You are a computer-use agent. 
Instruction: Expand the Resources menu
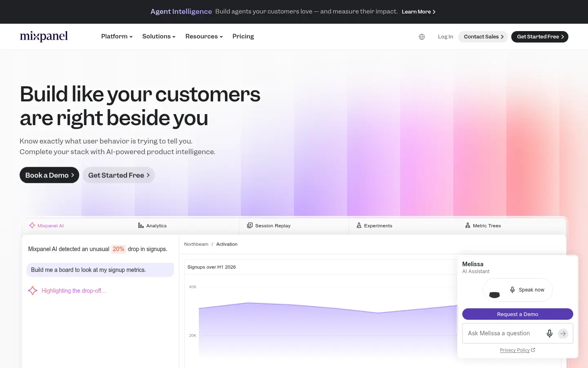click(x=204, y=36)
